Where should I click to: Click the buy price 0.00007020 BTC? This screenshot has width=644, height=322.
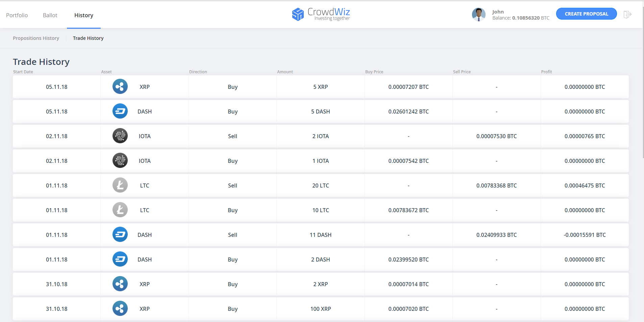[x=408, y=309]
